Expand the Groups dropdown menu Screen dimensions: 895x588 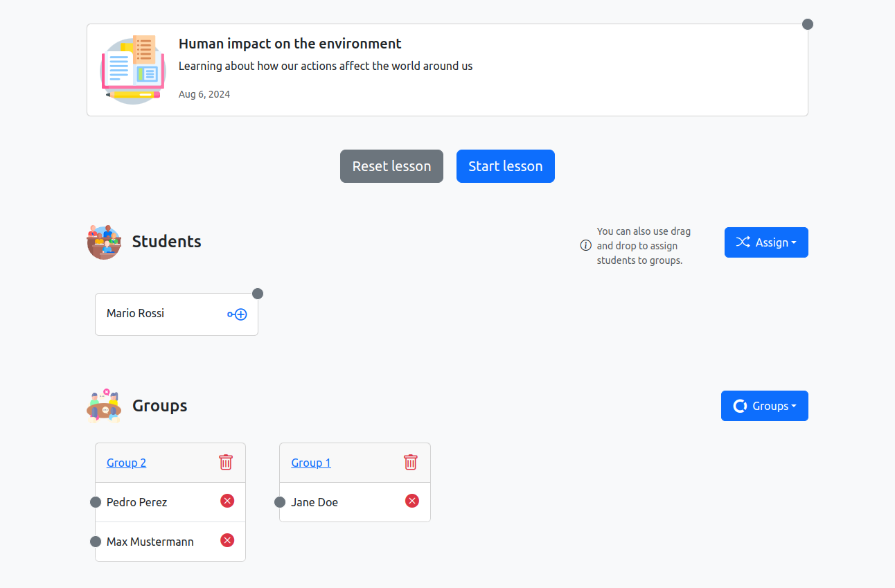[x=764, y=406]
